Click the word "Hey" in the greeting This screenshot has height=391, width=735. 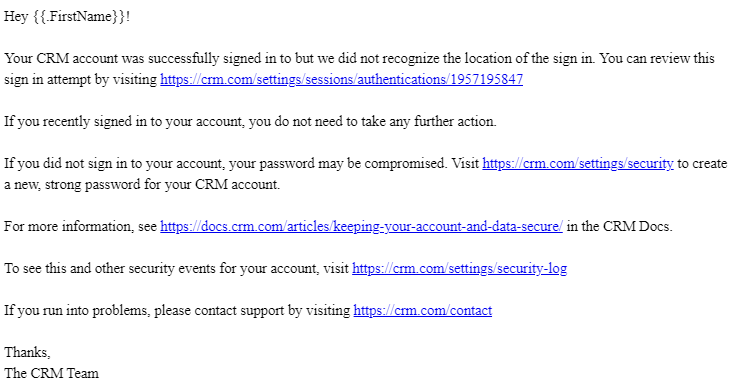click(x=16, y=16)
